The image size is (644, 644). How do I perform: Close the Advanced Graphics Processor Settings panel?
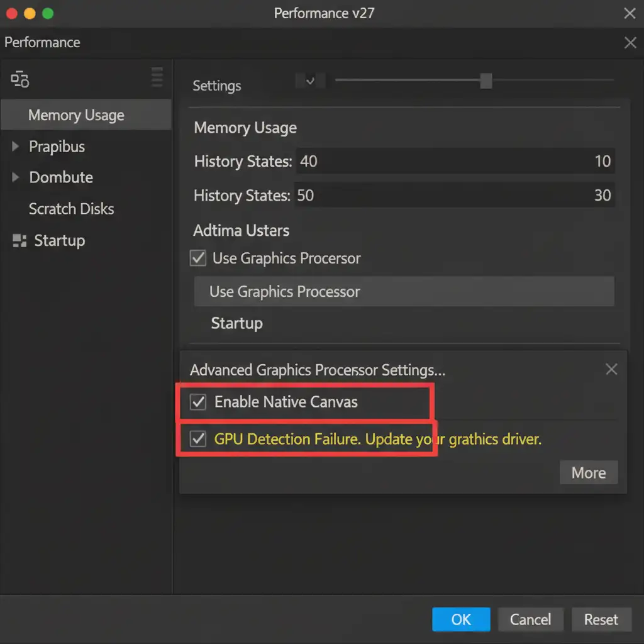pos(611,369)
